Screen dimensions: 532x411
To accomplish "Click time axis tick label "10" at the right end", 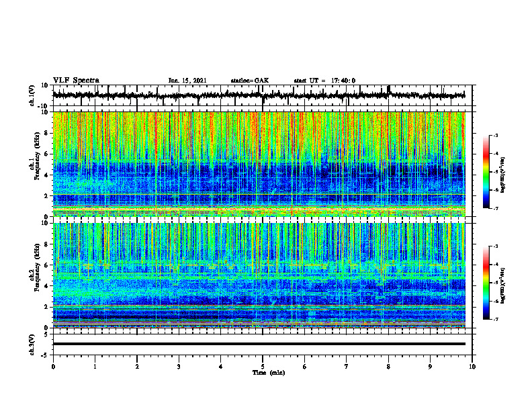I will (x=472, y=367).
